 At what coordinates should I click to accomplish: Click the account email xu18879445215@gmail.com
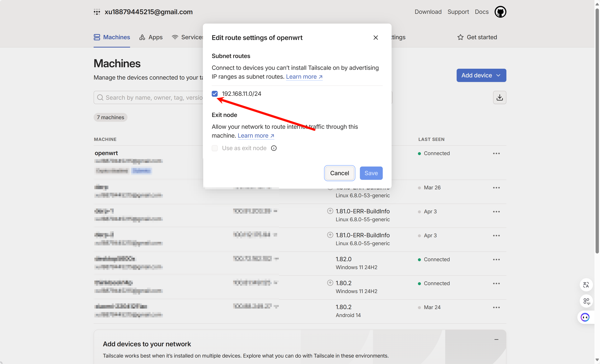point(149,12)
